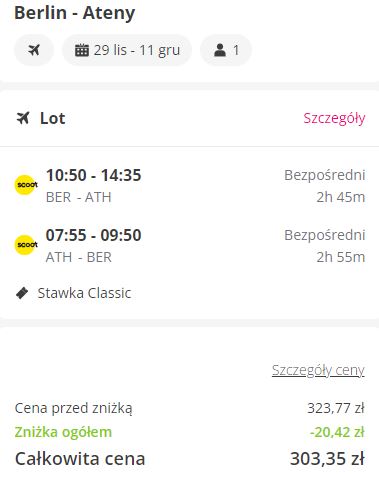Click the Bezpośredni 2h 55m duration text
The width and height of the screenshot is (379, 478).
(325, 246)
